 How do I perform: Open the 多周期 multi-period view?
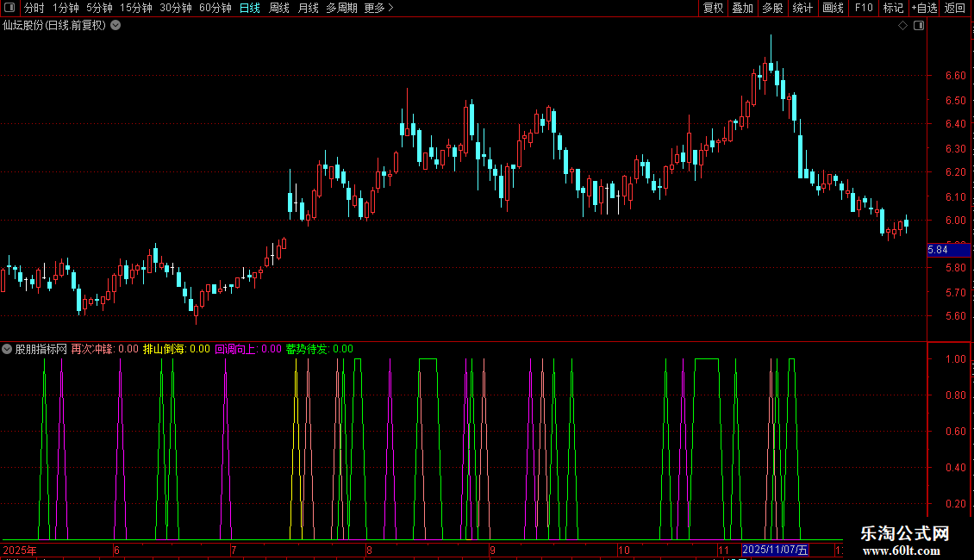pyautogui.click(x=341, y=8)
